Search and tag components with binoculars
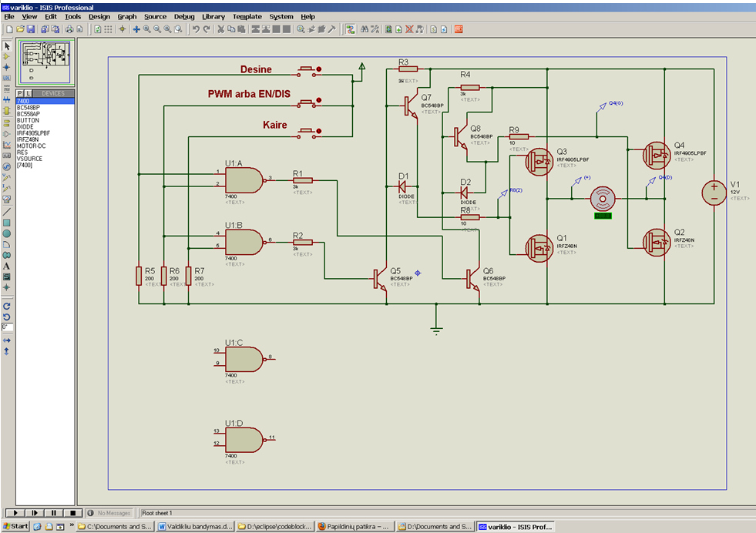This screenshot has height=533, width=756. [365, 29]
